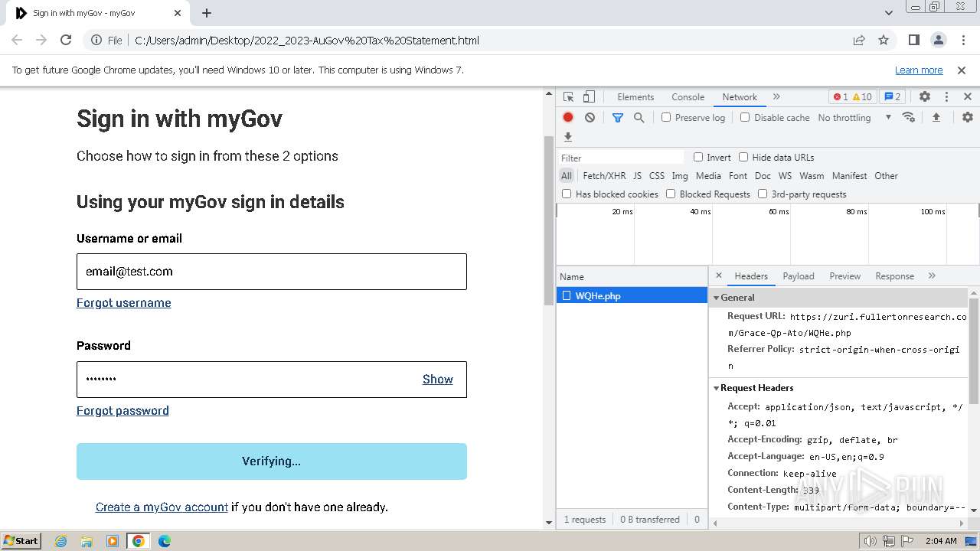The height and width of the screenshot is (551, 980).
Task: Collapse the General headers section
Action: click(x=717, y=298)
